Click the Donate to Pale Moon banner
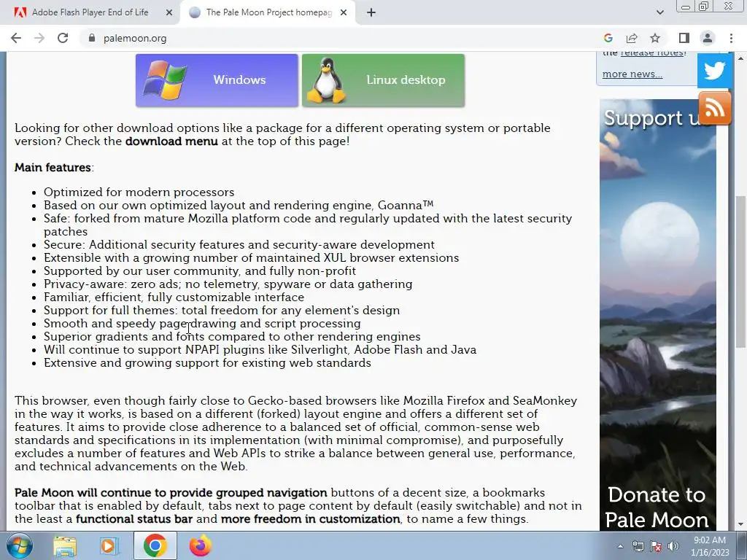 click(657, 314)
